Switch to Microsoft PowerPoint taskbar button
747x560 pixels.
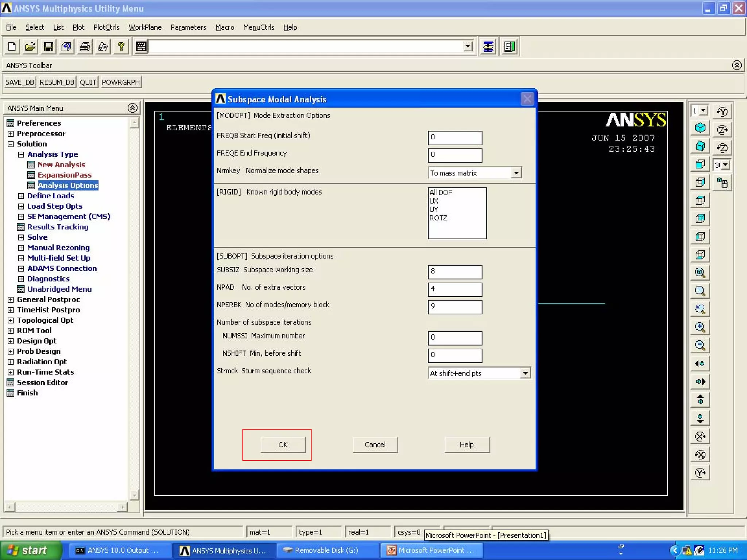[x=431, y=550]
